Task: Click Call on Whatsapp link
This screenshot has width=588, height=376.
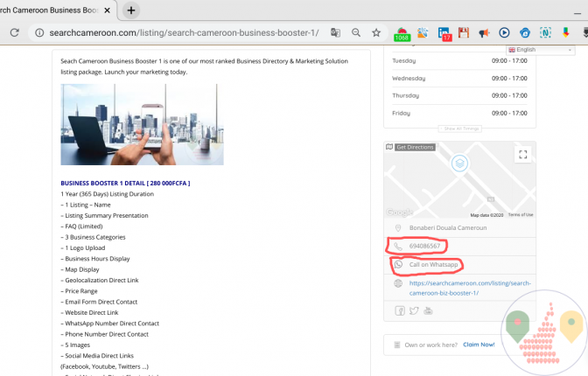Action: pyautogui.click(x=433, y=265)
